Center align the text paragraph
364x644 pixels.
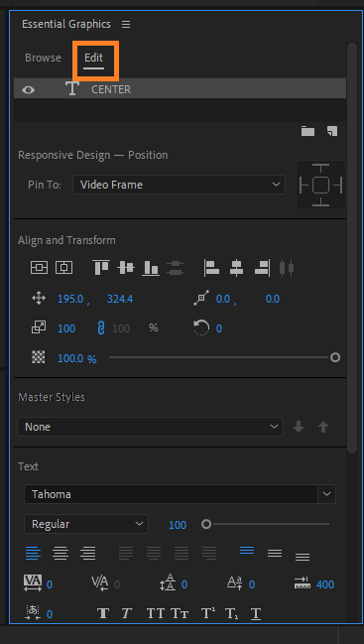(x=61, y=554)
